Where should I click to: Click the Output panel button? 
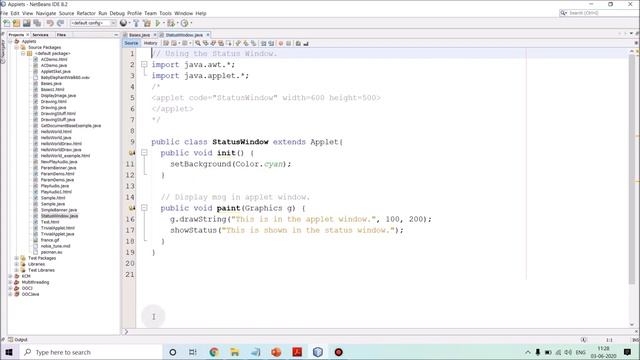18,340
